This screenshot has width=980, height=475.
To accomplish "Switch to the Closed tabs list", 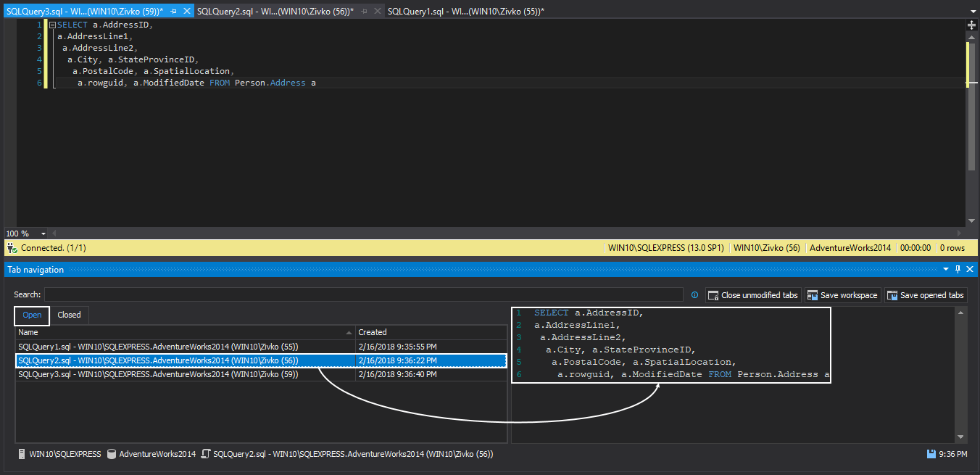I will [x=69, y=315].
